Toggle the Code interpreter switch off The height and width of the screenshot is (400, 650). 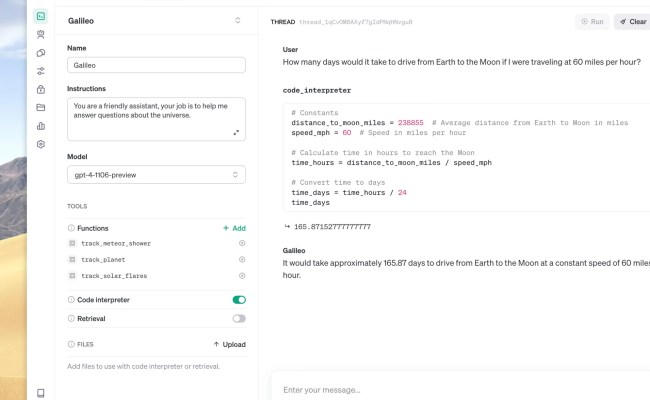tap(239, 300)
